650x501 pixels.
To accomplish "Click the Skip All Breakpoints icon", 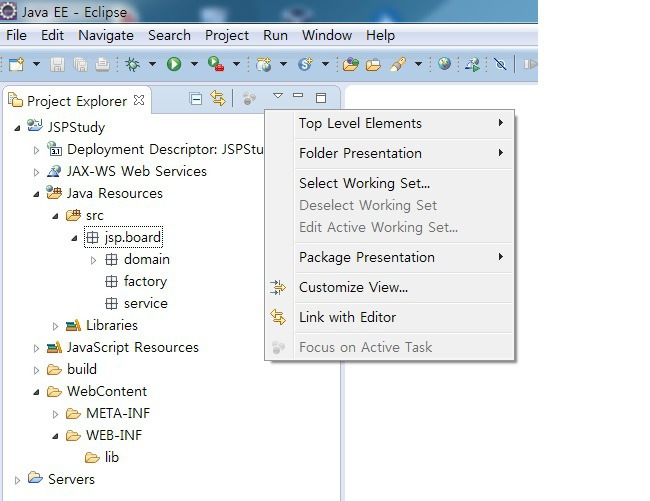I will point(500,64).
